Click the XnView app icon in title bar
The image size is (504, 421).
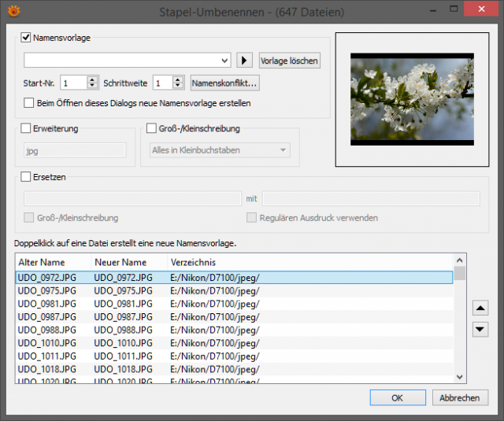tap(14, 11)
